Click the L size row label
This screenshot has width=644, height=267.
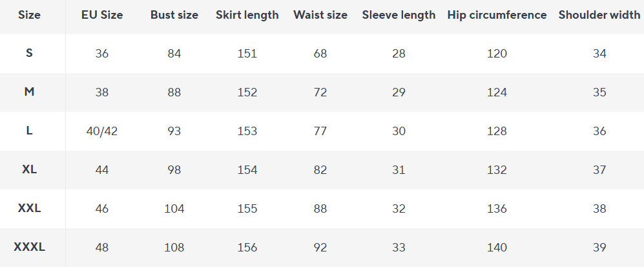[29, 131]
